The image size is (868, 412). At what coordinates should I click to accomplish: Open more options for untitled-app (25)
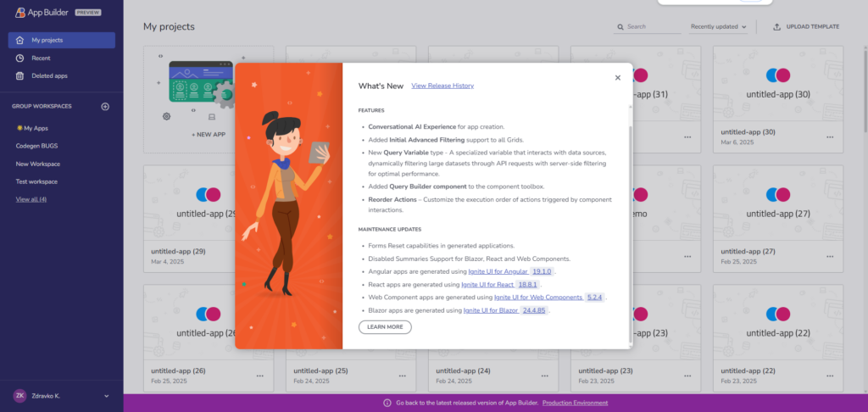click(403, 376)
